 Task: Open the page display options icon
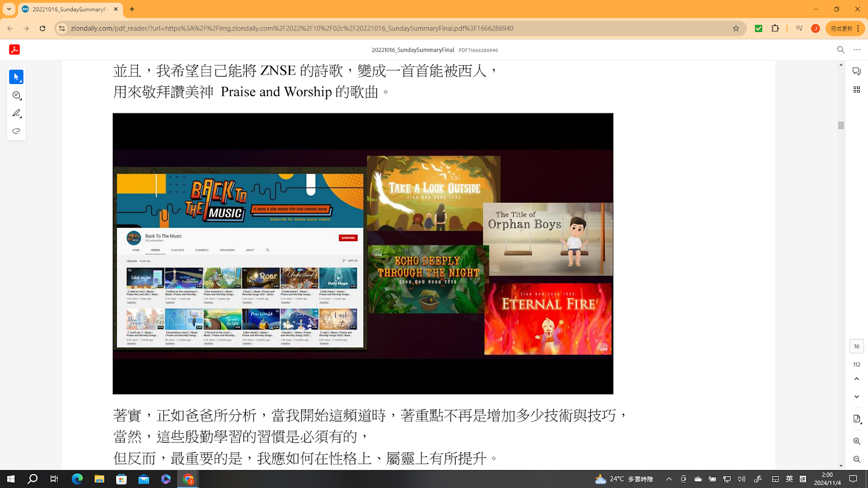click(x=857, y=419)
